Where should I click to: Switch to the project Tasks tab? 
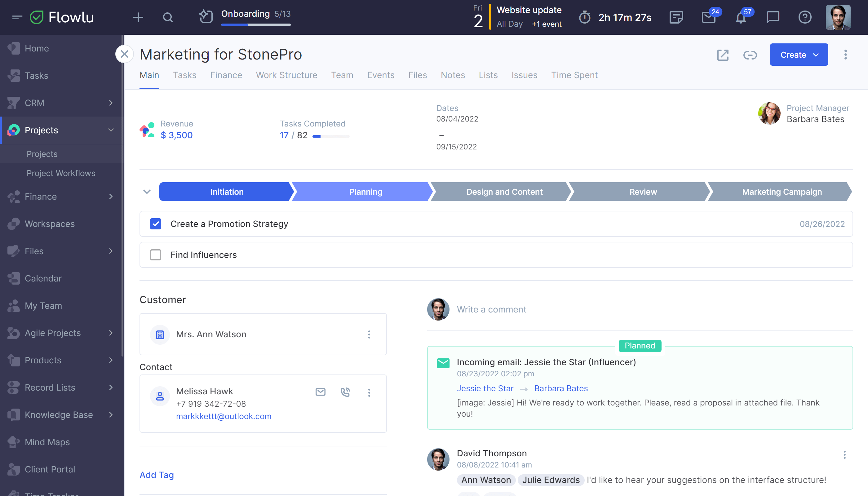pyautogui.click(x=185, y=75)
